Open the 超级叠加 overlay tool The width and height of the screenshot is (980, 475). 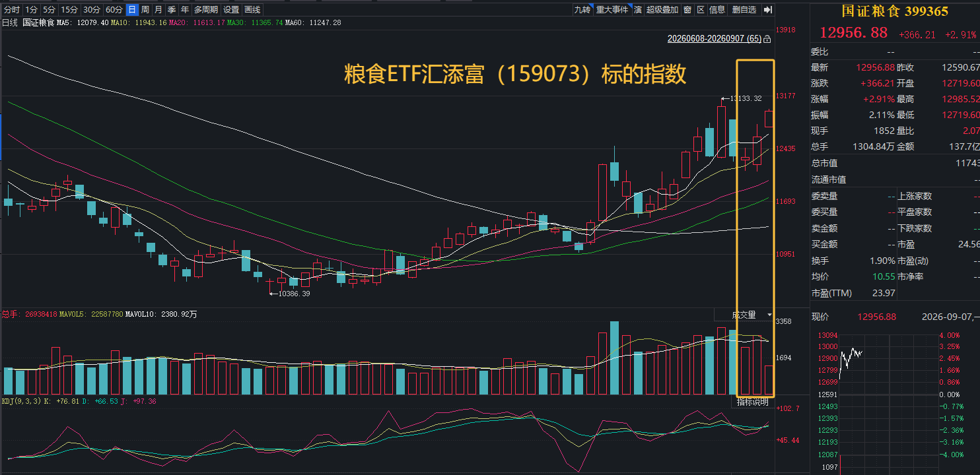point(662,10)
